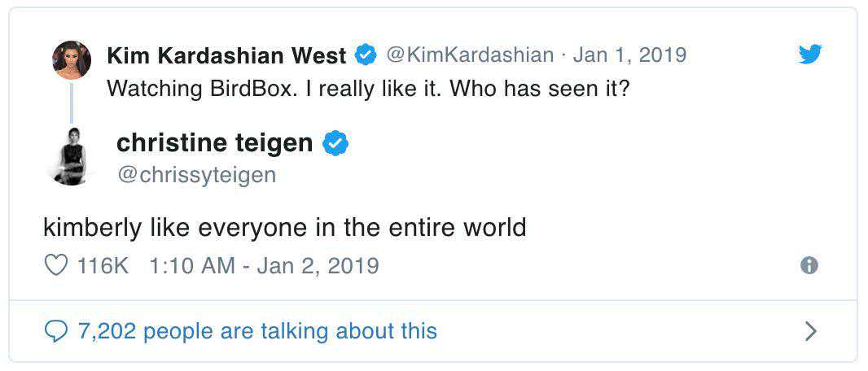Open christine teigen's profile avatar
Viewport: 868px width, 371px height.
click(x=72, y=157)
